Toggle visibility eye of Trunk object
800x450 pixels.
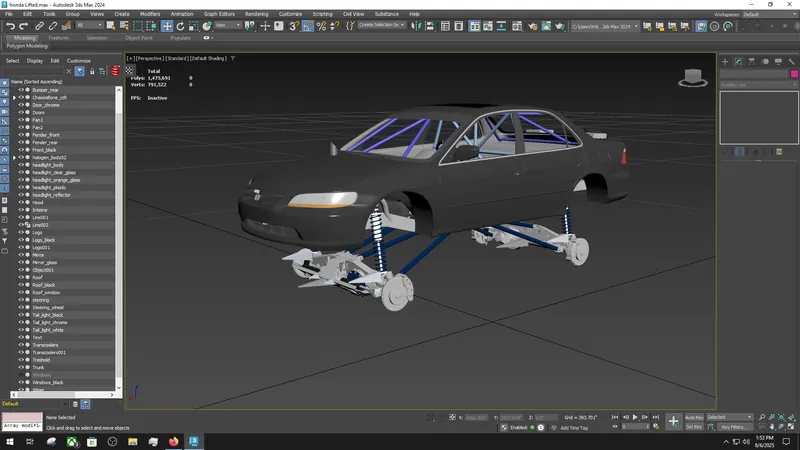[21, 367]
